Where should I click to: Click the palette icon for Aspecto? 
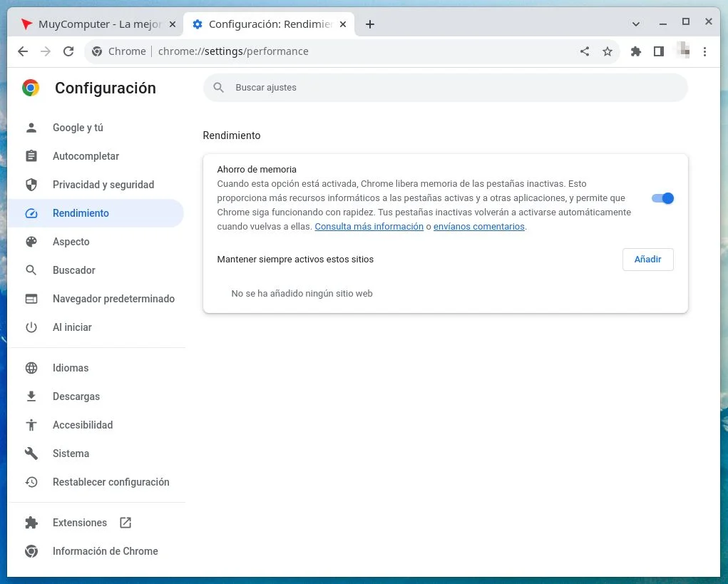coord(31,242)
